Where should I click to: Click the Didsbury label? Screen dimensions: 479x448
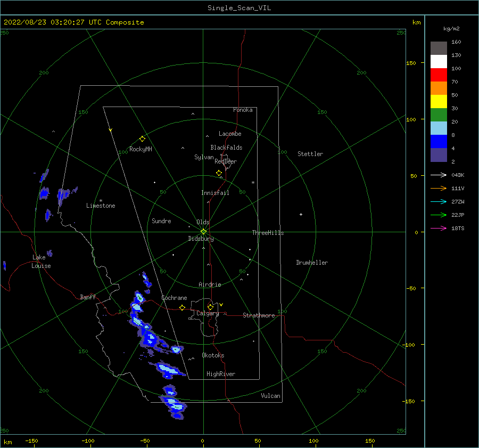coord(201,239)
